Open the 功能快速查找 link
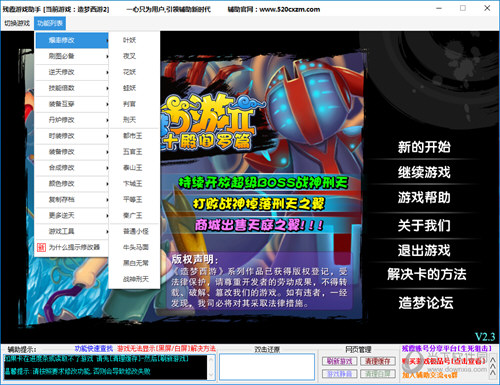 pos(94,349)
